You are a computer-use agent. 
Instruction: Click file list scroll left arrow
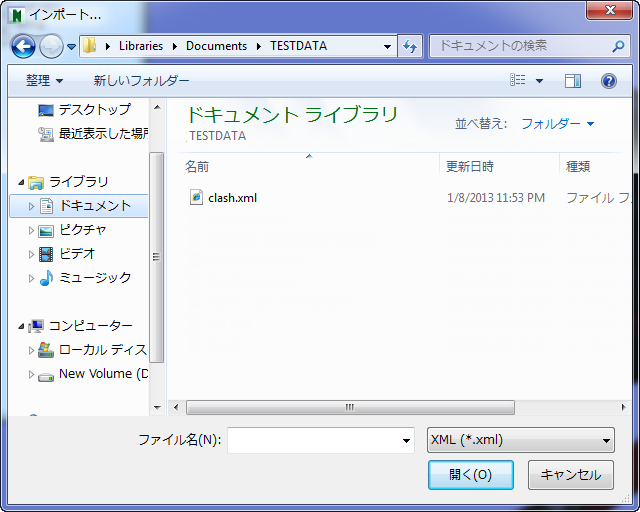(176, 407)
